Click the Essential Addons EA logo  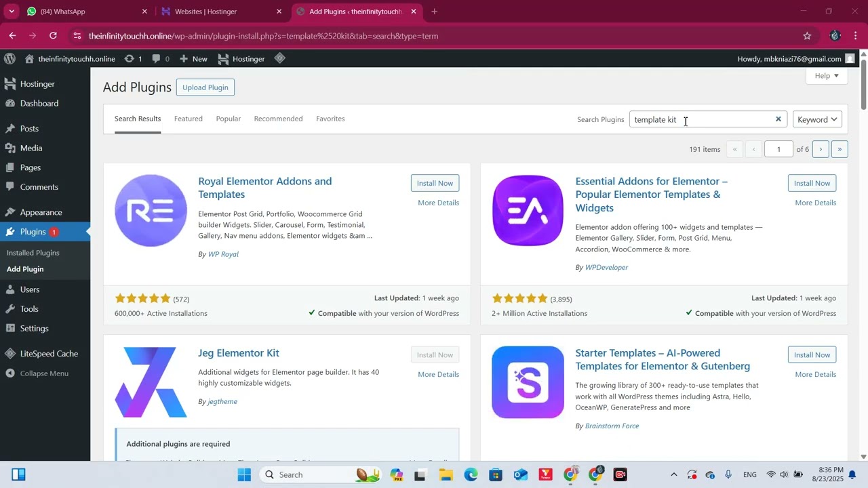(x=528, y=211)
